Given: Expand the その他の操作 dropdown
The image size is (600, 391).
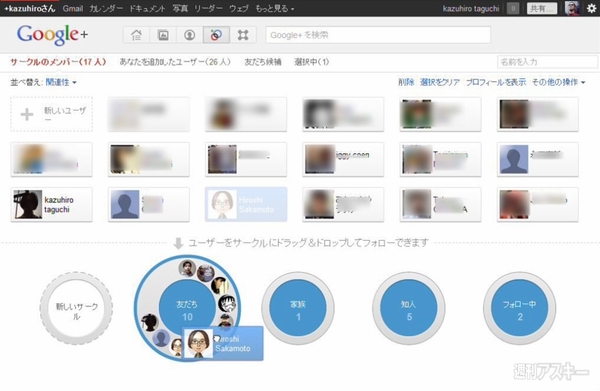Looking at the screenshot, I should coord(558,82).
